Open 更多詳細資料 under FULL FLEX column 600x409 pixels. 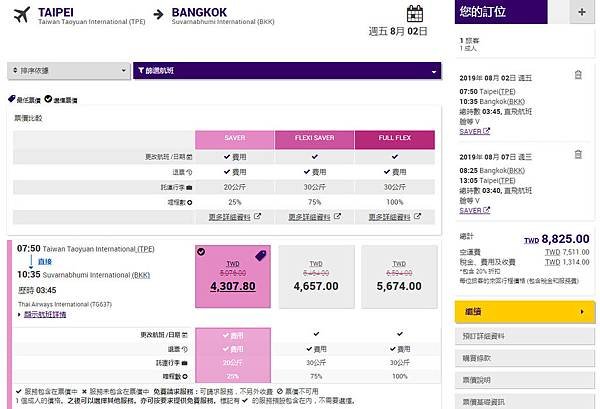tap(390, 217)
